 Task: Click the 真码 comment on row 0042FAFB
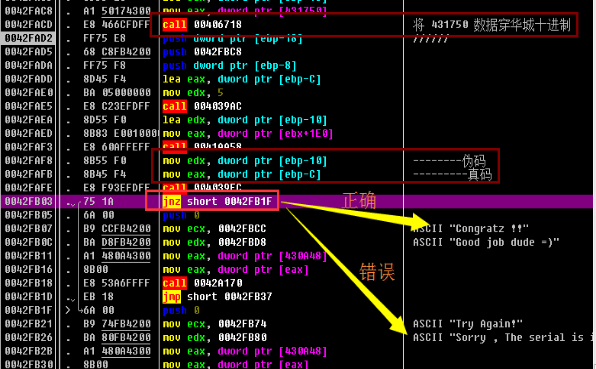pyautogui.click(x=452, y=174)
